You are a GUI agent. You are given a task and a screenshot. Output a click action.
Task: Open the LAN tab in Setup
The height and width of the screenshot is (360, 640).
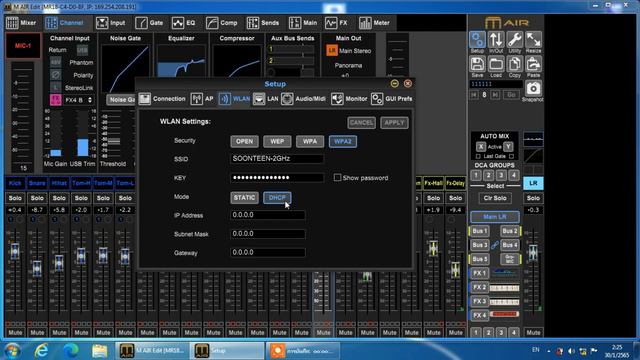(x=266, y=99)
